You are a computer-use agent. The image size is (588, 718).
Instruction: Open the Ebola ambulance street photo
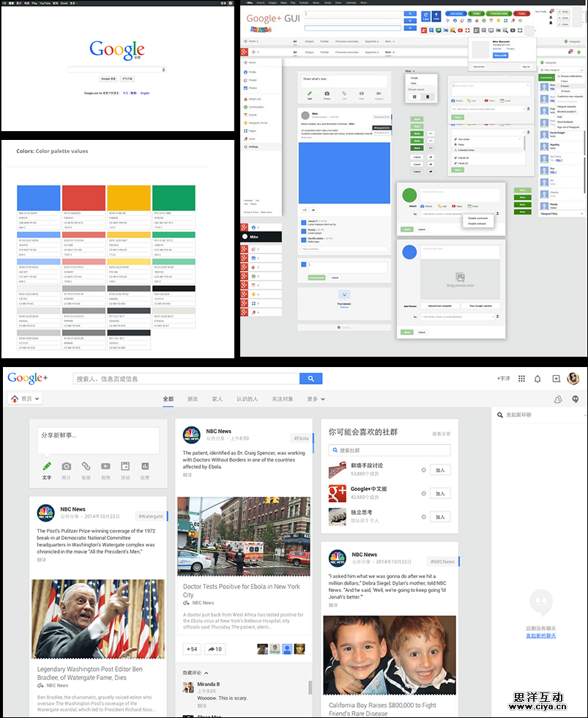click(243, 536)
